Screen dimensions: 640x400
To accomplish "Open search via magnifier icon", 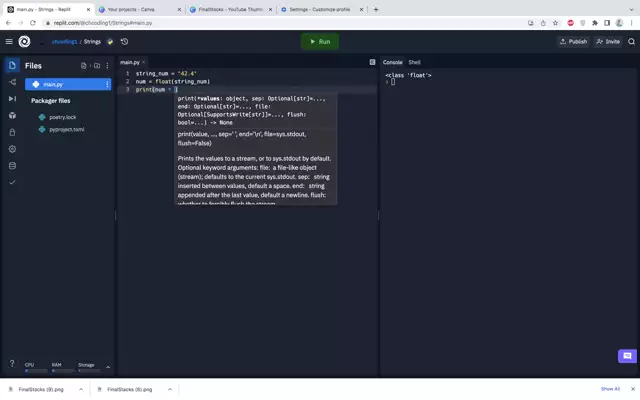I will point(631,42).
